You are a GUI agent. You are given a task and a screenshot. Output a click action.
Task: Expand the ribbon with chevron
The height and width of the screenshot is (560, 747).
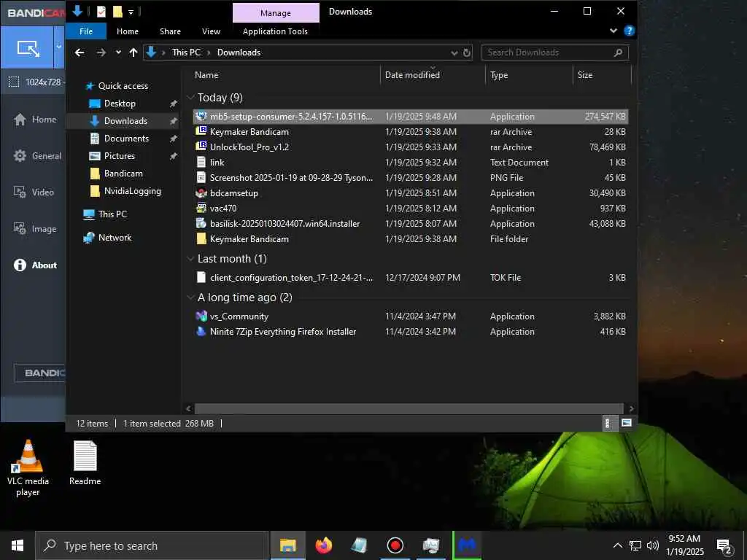(613, 31)
